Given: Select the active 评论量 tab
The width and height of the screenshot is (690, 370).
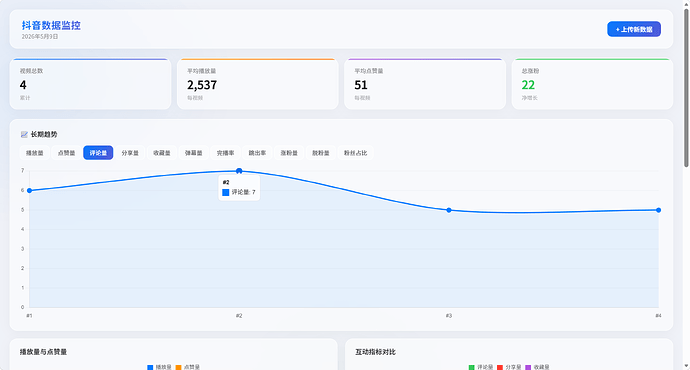Looking at the screenshot, I should click(x=98, y=153).
